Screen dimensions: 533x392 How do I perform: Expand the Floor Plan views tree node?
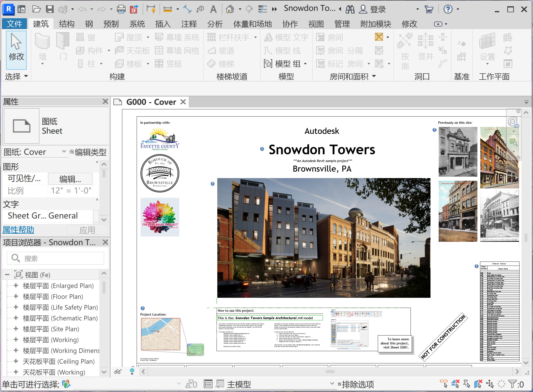click(16, 296)
